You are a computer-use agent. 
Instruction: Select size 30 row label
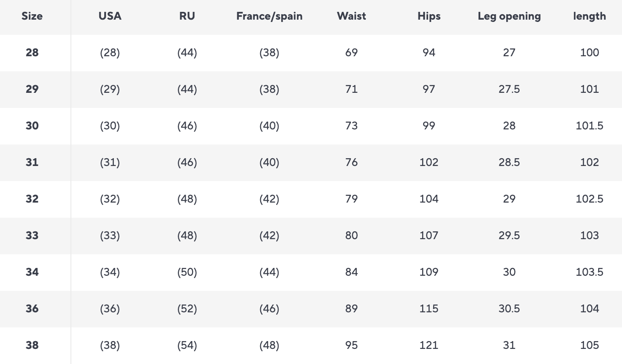pos(32,126)
